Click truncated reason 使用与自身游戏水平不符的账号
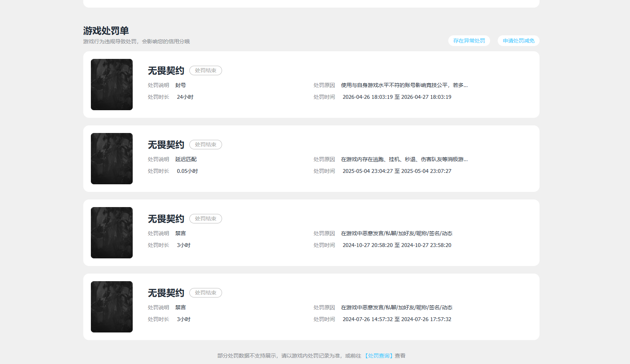This screenshot has width=630, height=364. point(404,85)
